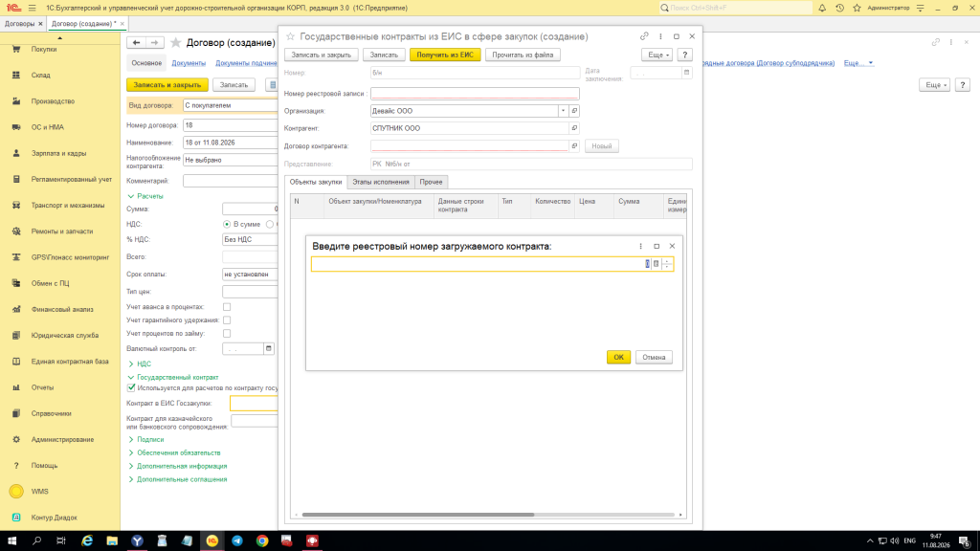The width and height of the screenshot is (980, 551).
Task: Open Контур Диадок section
Action: click(54, 518)
